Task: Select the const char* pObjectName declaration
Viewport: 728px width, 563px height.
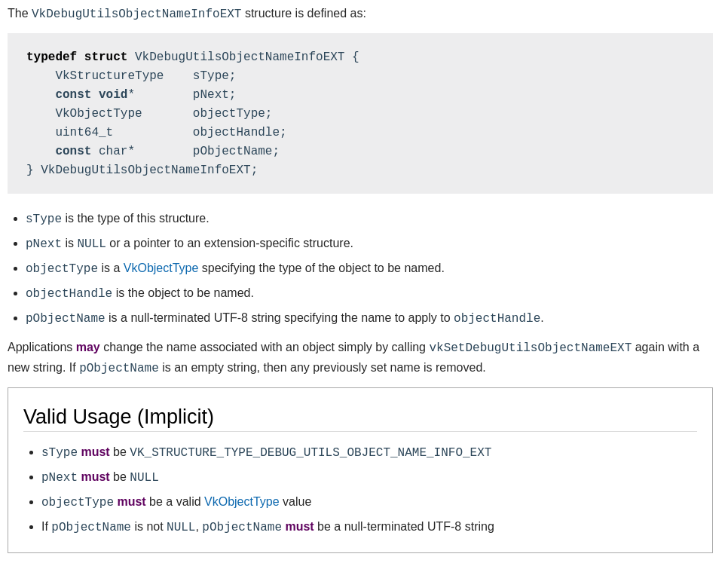Action: click(x=151, y=151)
